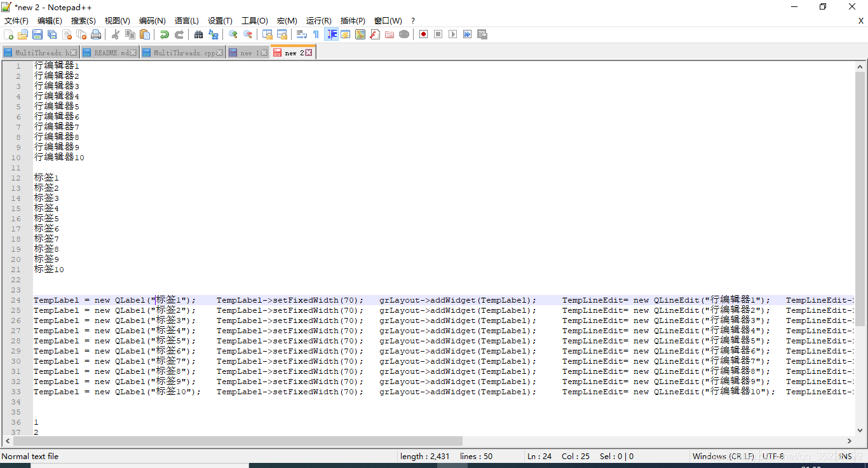This screenshot has height=468, width=868.
Task: Open Find dialog via binoculars icon
Action: click(x=199, y=34)
